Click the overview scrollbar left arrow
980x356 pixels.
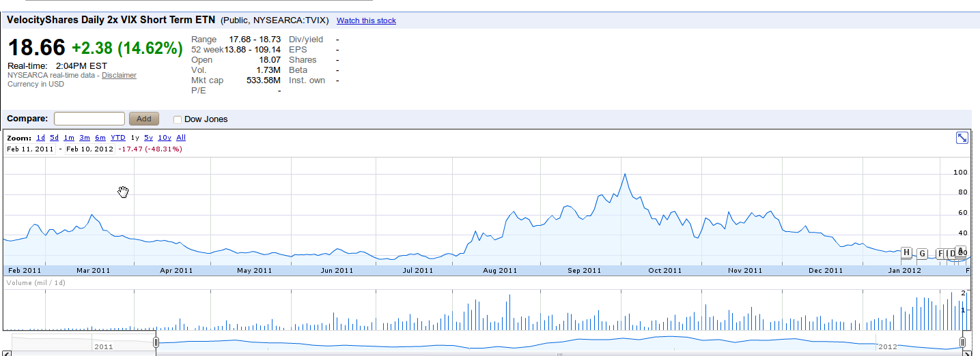coord(8,353)
